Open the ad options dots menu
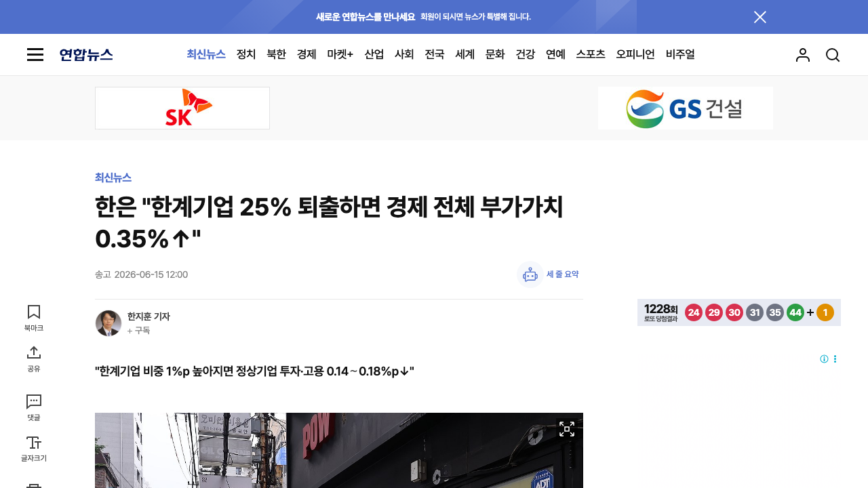 pyautogui.click(x=835, y=359)
